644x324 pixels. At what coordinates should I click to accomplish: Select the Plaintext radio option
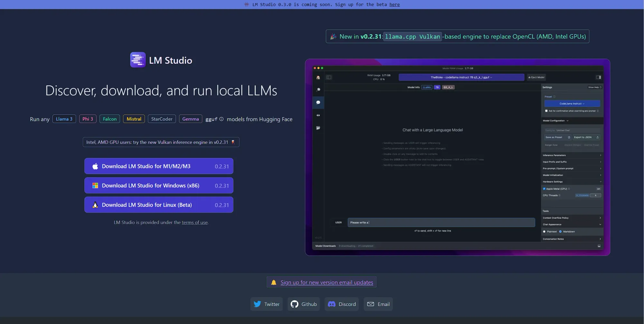544,232
